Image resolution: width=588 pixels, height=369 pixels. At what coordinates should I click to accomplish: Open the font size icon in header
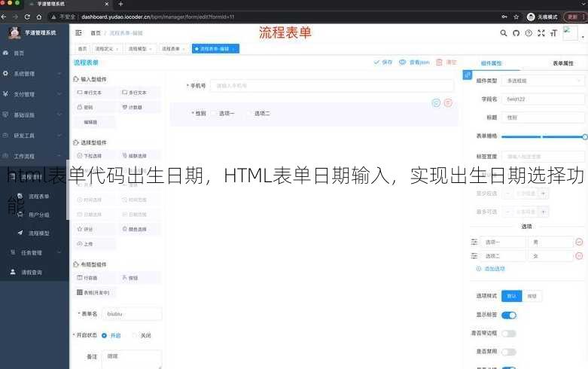pyautogui.click(x=553, y=33)
